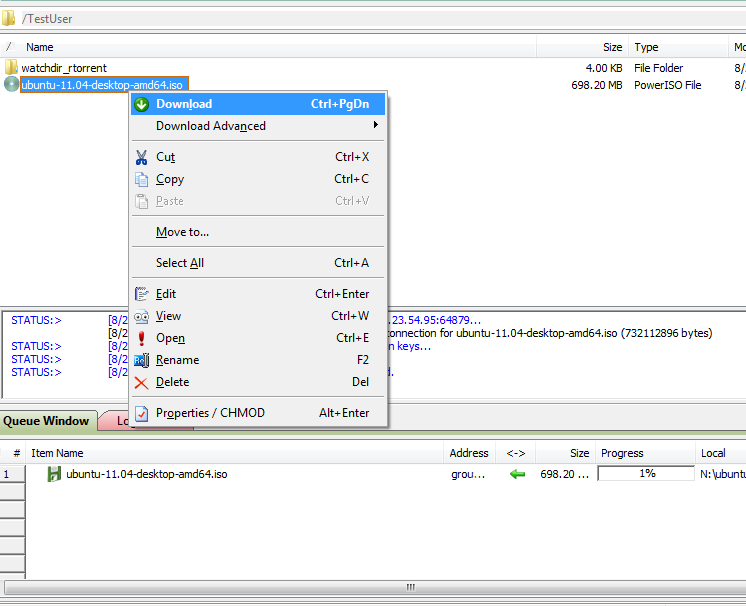This screenshot has height=606, width=746.
Task: Sort file list by Name column
Action: [x=40, y=47]
